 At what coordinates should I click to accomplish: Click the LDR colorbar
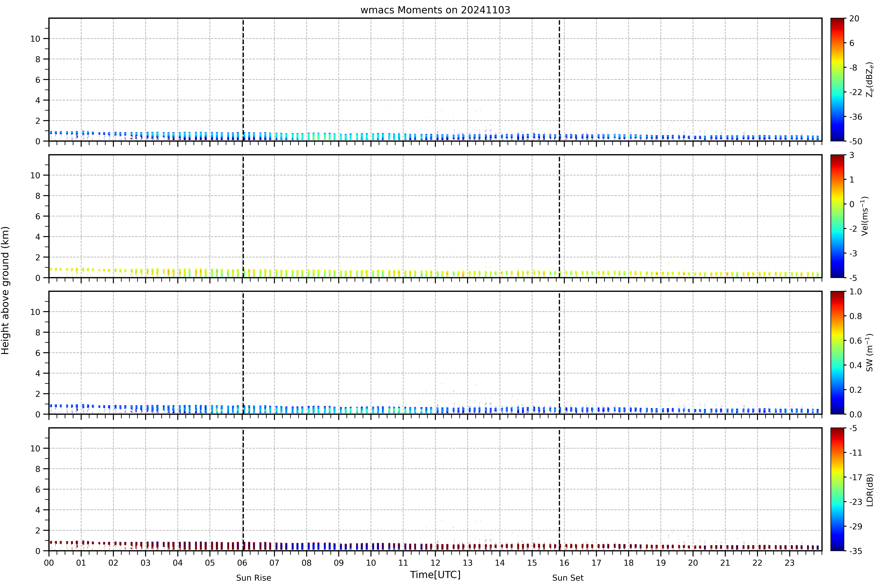pos(837,489)
